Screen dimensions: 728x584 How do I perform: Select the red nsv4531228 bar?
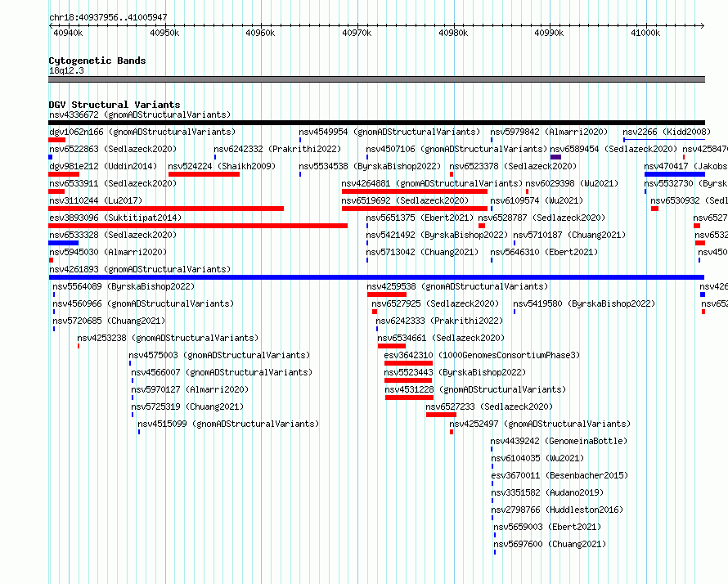409,398
